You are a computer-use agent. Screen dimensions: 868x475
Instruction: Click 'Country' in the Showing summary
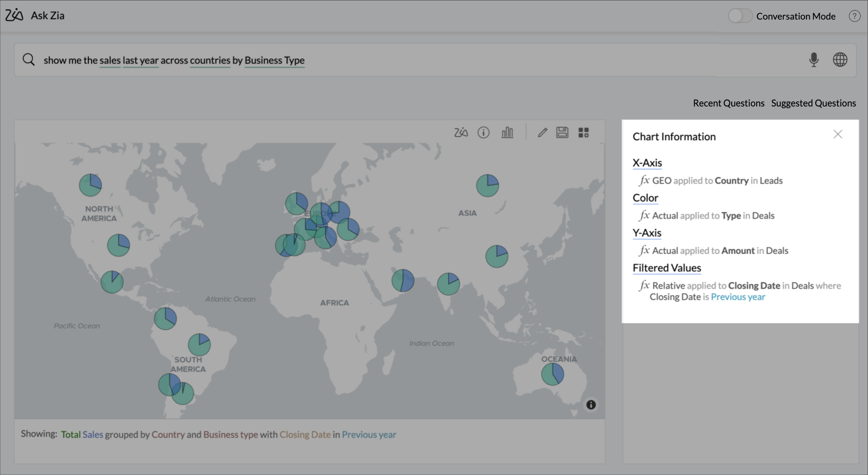click(168, 434)
